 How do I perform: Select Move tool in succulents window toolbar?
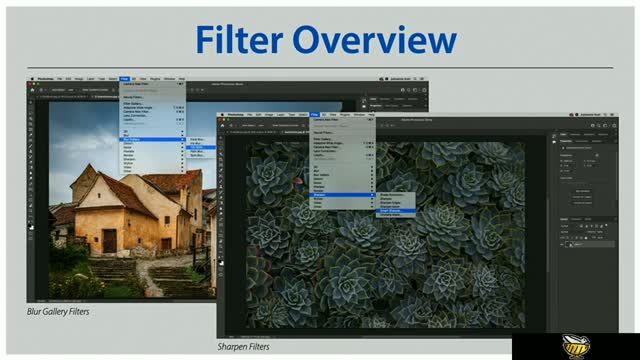pos(221,138)
